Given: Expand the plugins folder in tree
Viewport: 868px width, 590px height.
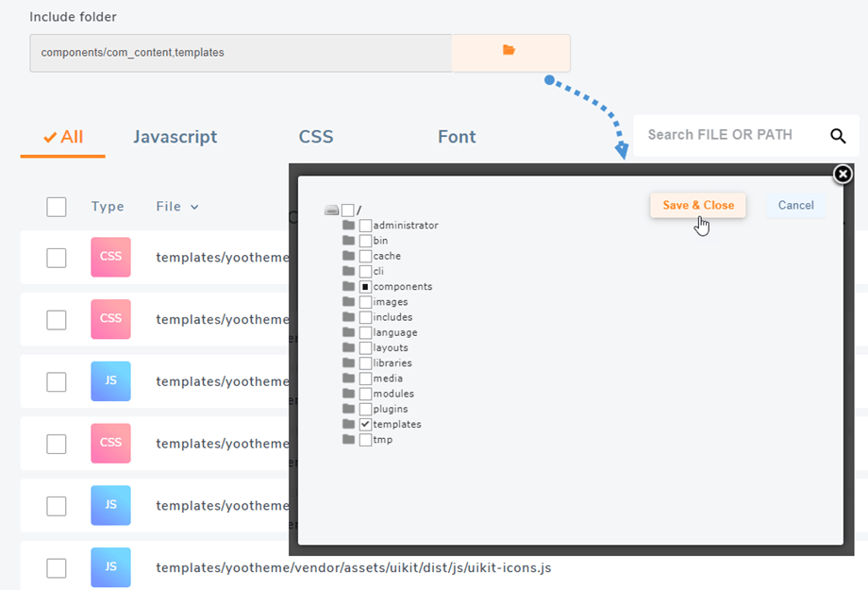Looking at the screenshot, I should 349,409.
